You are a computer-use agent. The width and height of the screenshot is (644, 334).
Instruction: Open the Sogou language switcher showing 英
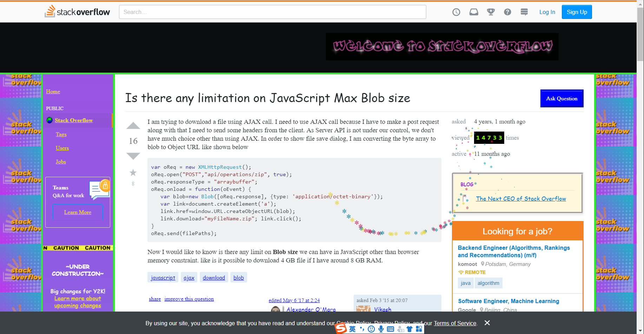[x=352, y=329]
